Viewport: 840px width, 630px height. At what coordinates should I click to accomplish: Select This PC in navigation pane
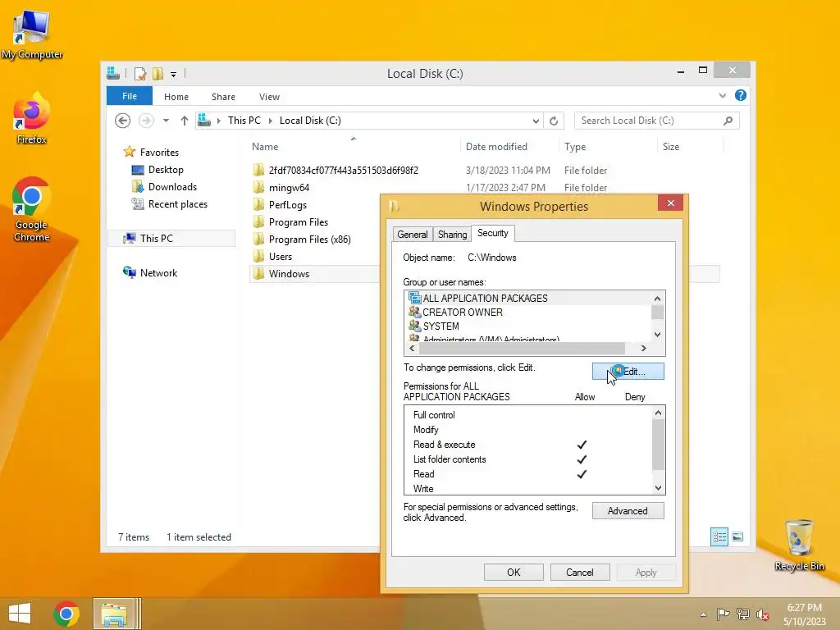tap(171, 239)
